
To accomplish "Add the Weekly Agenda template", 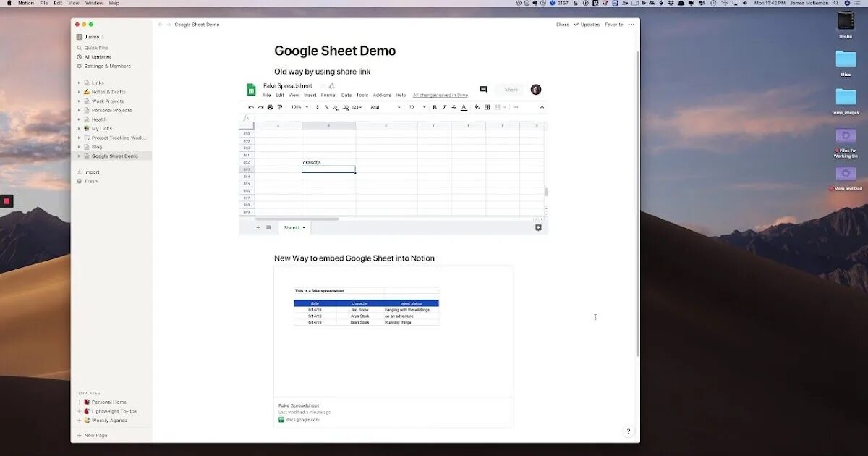I will (79, 420).
